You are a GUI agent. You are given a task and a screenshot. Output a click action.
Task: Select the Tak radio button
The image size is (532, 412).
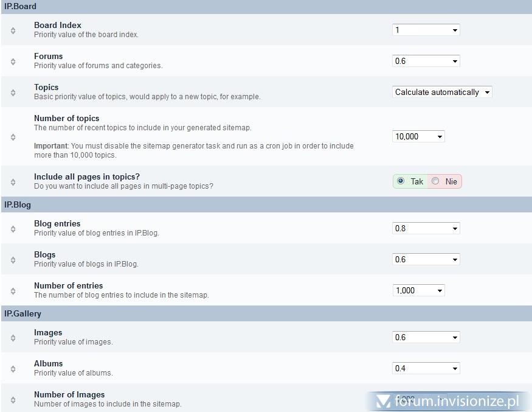(401, 181)
